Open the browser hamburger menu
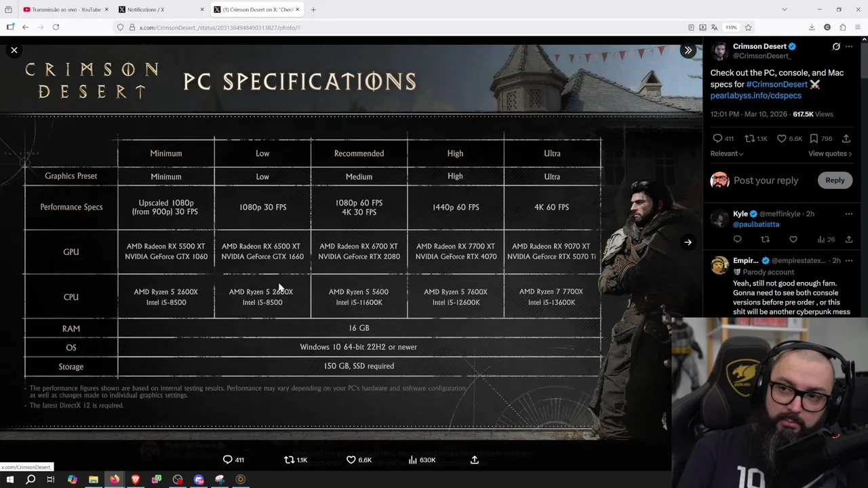 (858, 27)
